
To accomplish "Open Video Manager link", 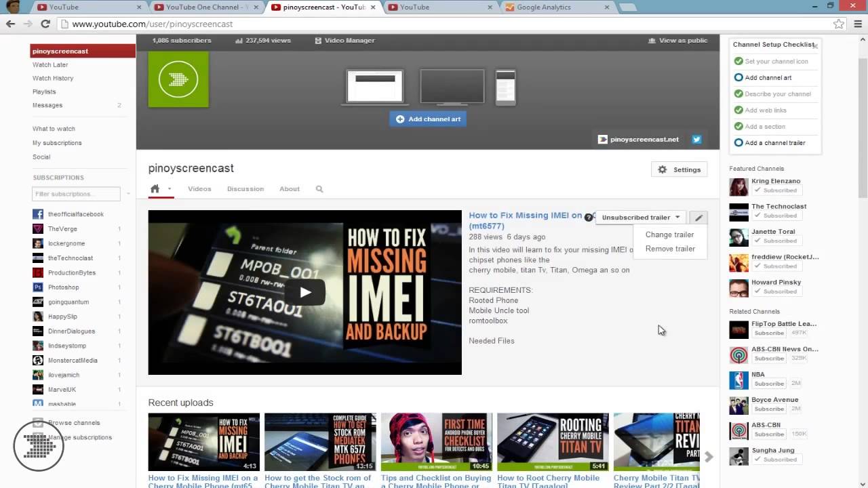I will point(344,41).
